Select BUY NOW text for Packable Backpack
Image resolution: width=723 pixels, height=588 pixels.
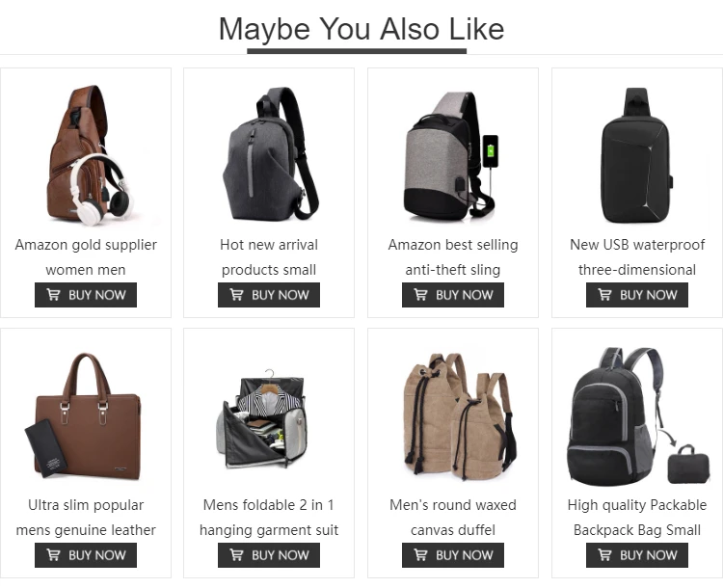649,555
